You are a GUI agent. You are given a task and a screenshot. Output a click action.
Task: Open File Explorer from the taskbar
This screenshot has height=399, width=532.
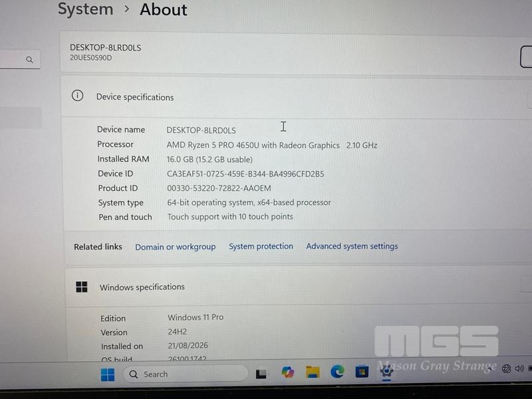313,372
